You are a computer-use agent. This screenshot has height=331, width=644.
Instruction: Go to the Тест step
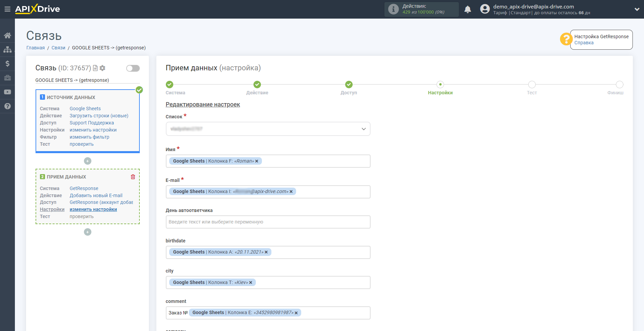pyautogui.click(x=532, y=85)
